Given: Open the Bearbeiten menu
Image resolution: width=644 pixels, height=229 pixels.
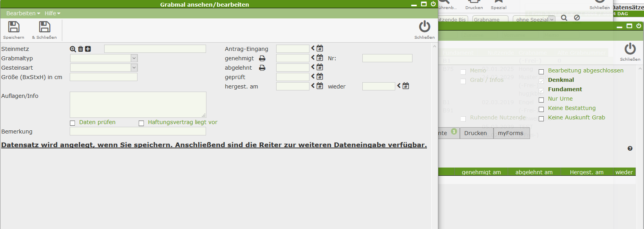Looking at the screenshot, I should pyautogui.click(x=23, y=13).
